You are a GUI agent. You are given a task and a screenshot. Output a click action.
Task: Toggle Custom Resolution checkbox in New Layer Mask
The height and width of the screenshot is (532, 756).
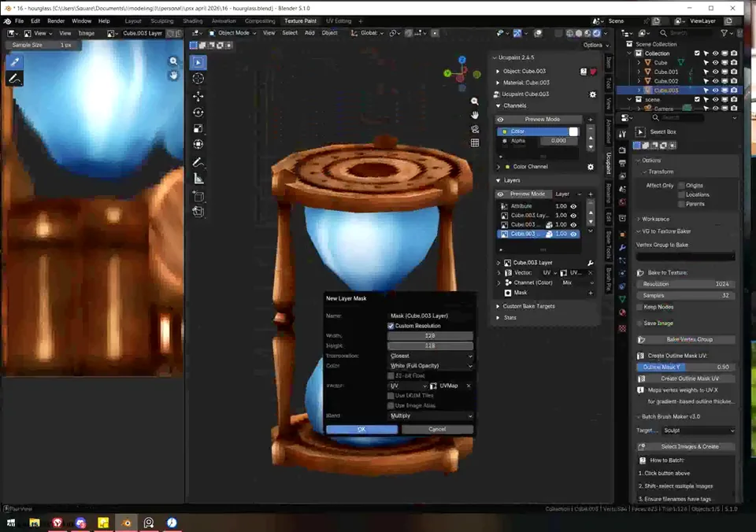point(391,326)
